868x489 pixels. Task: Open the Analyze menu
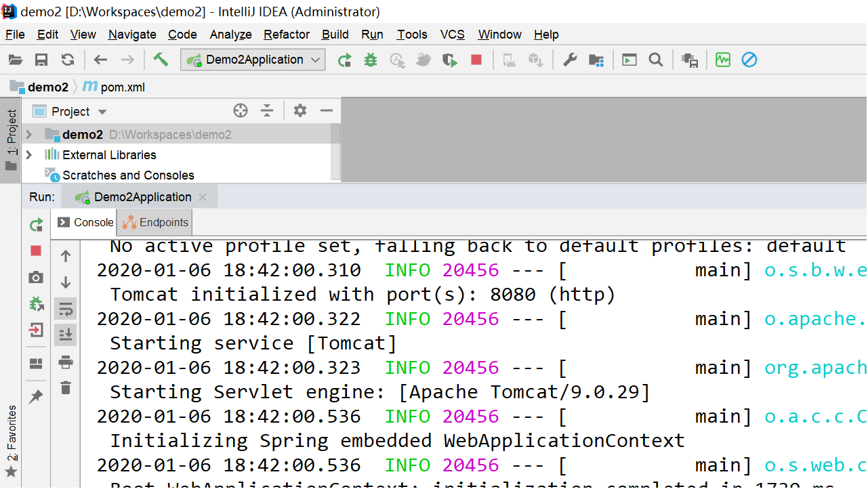tap(230, 35)
